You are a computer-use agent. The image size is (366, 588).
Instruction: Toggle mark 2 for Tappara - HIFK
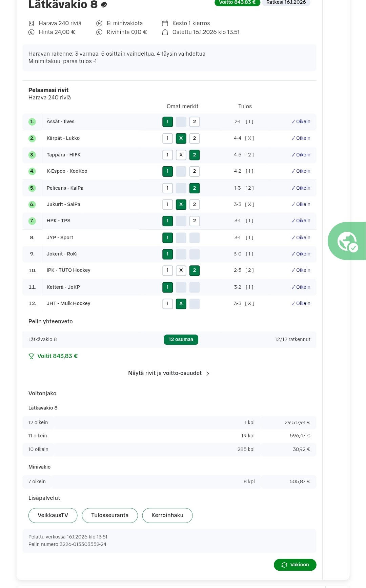click(195, 155)
